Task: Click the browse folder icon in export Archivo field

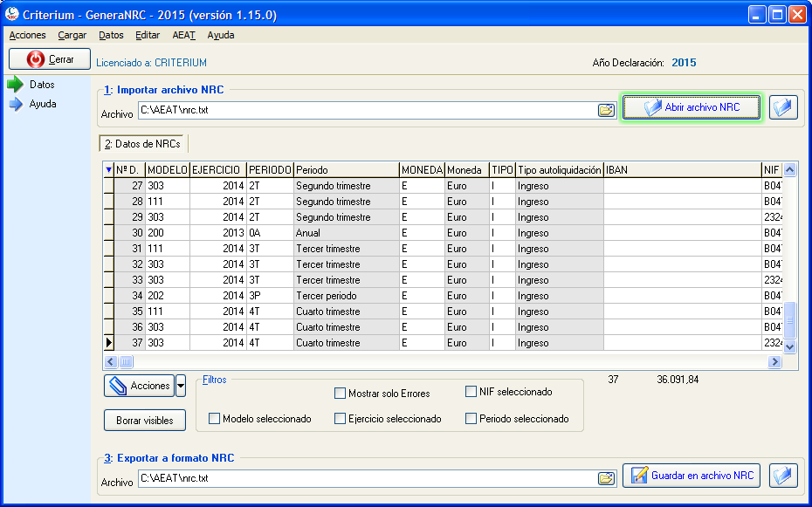Action: click(606, 478)
